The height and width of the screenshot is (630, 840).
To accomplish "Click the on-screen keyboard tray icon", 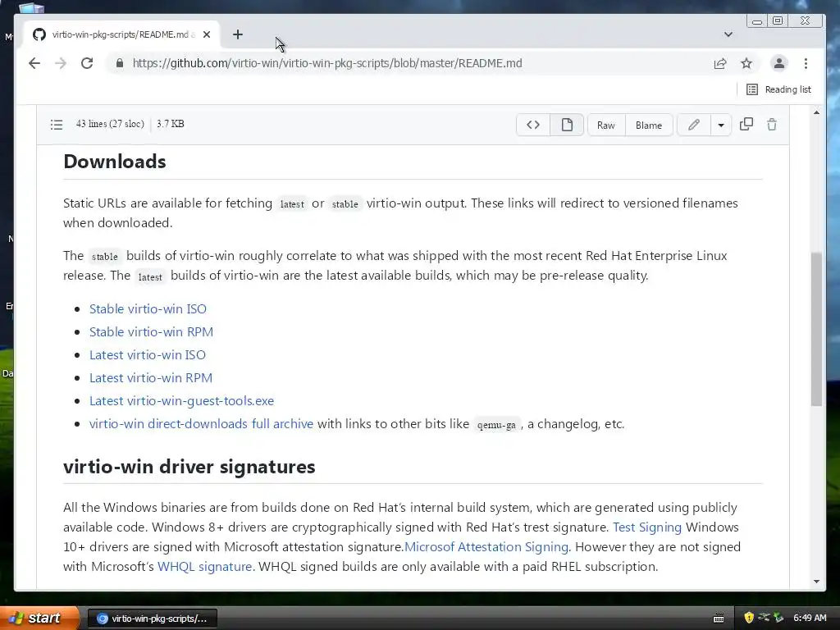I will pyautogui.click(x=719, y=619).
